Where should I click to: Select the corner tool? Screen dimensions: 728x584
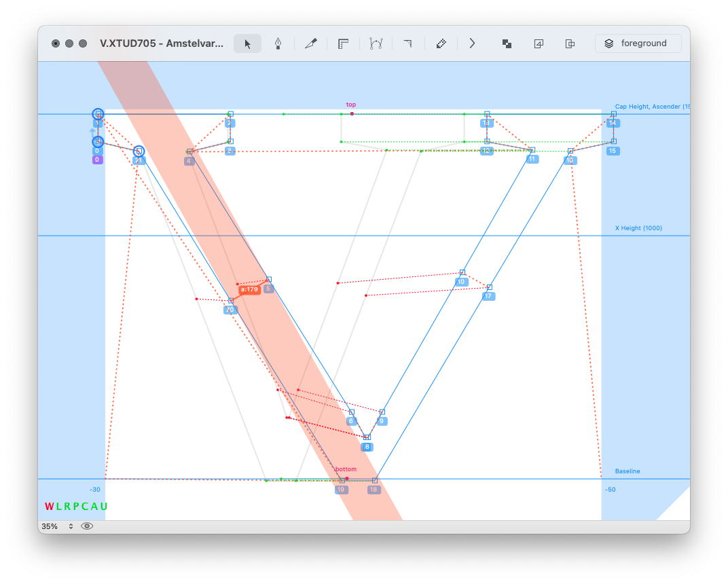click(x=407, y=43)
